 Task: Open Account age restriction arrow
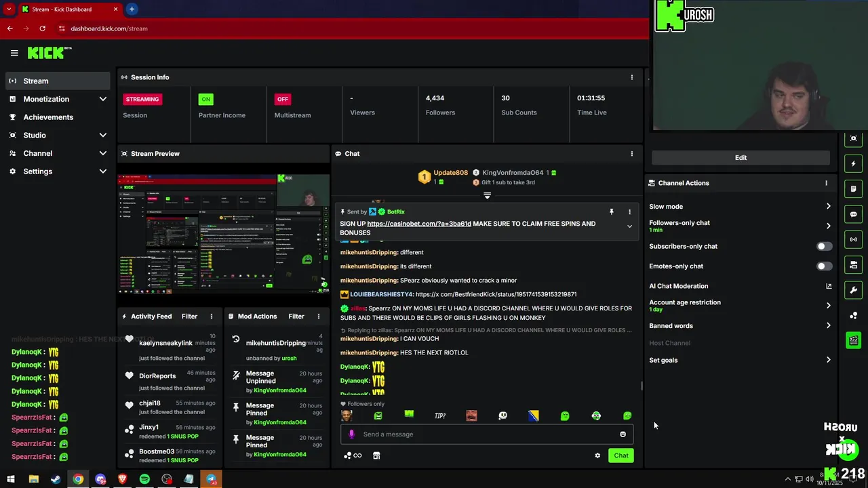828,306
